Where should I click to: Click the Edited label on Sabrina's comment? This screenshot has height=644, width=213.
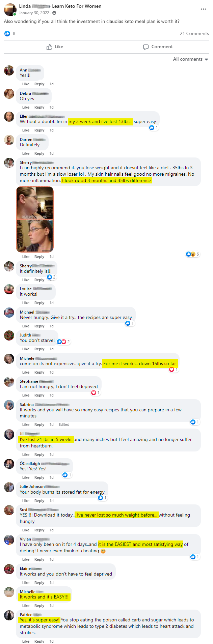[64, 425]
